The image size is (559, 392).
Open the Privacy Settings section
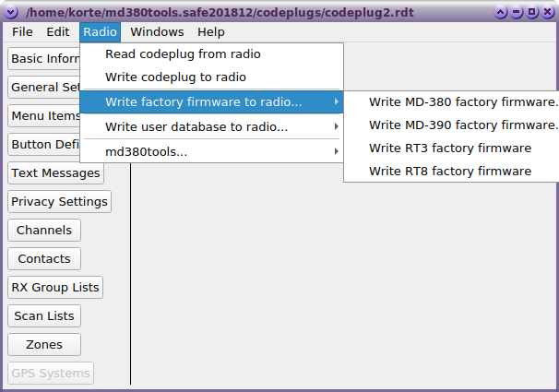(59, 202)
